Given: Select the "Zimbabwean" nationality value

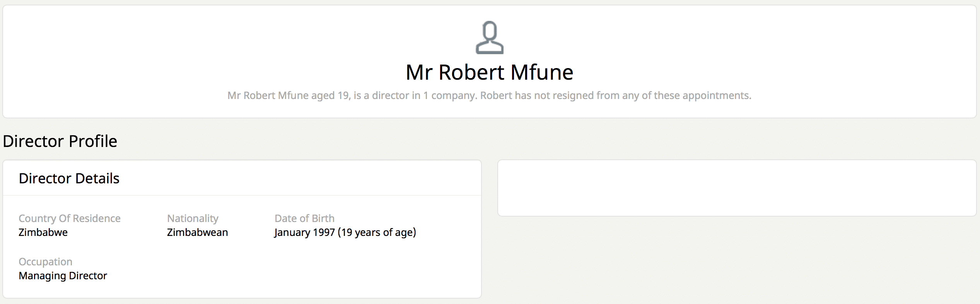Looking at the screenshot, I should pos(197,232).
